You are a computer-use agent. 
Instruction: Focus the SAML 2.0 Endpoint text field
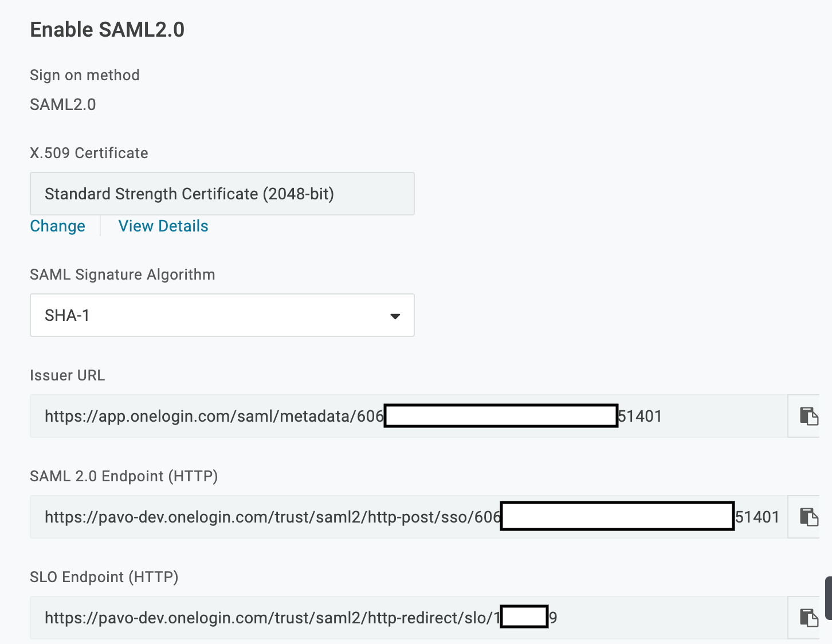[x=409, y=517]
